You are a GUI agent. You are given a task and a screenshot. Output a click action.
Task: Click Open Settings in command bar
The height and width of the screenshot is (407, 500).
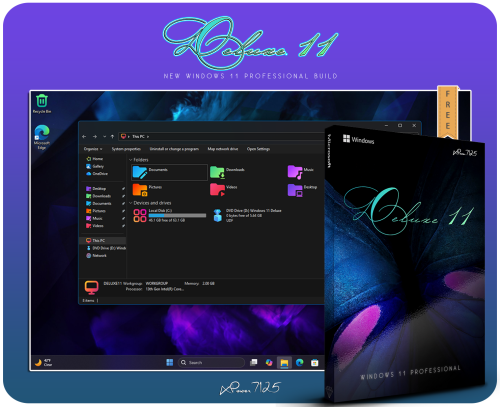(258, 149)
